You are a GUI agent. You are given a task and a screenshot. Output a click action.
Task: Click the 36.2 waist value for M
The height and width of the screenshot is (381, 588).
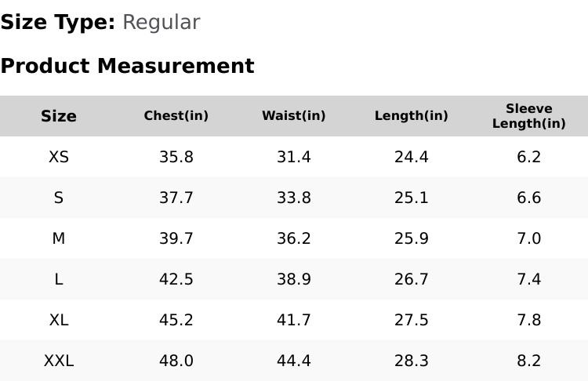pos(294,238)
